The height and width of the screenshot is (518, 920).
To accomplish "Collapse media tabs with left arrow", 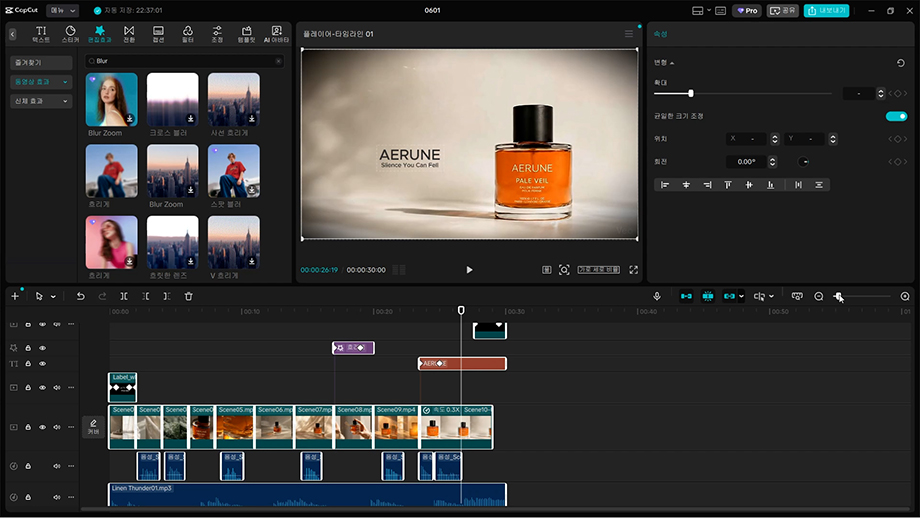I will pyautogui.click(x=12, y=35).
